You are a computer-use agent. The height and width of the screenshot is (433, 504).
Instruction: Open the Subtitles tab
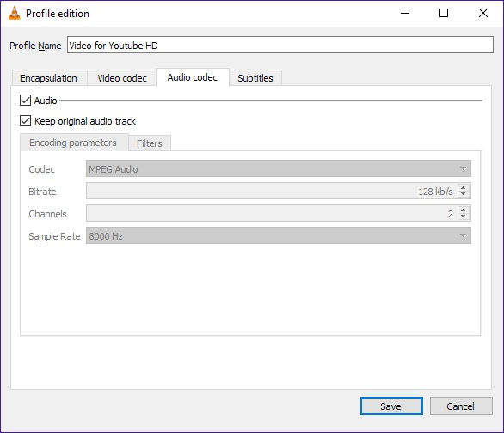click(255, 78)
